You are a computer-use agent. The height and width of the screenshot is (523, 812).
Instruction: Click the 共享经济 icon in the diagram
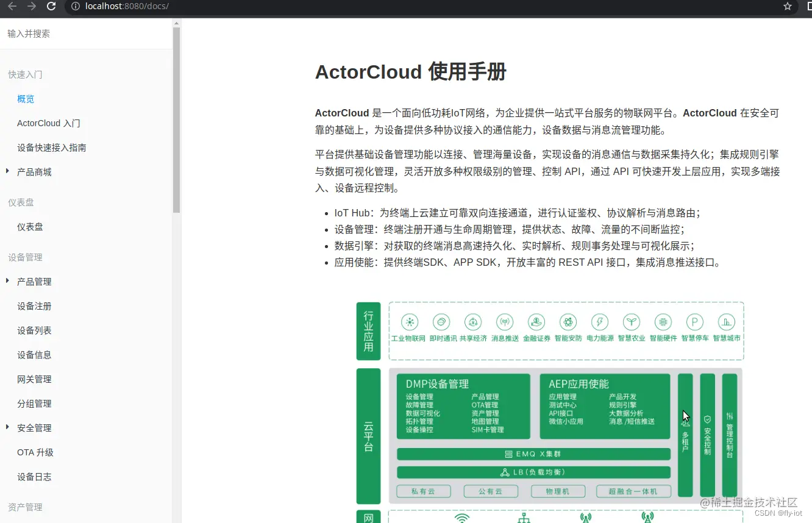472,322
